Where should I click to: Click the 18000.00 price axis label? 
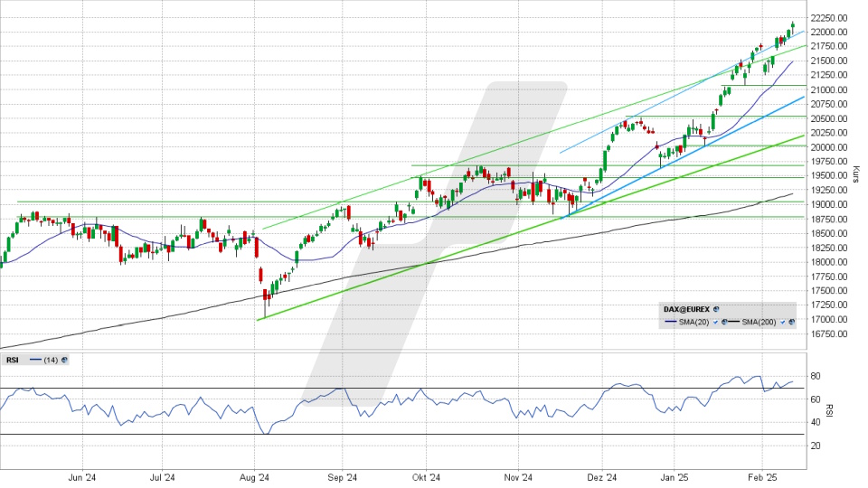(x=829, y=262)
